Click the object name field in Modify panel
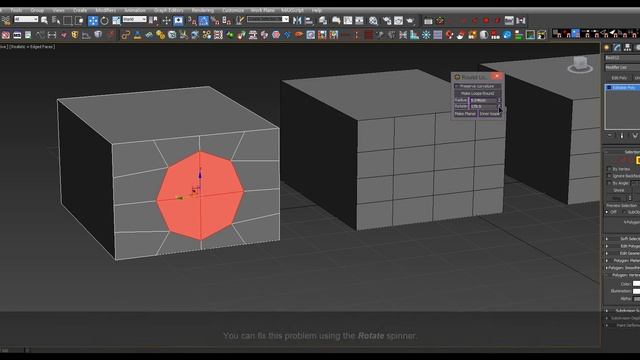 click(622, 58)
